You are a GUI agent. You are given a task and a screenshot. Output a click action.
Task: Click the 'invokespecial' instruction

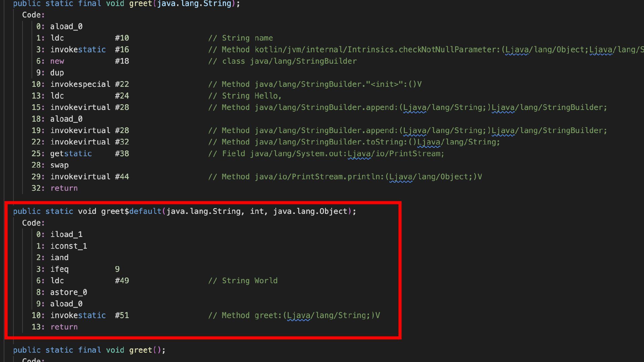80,84
